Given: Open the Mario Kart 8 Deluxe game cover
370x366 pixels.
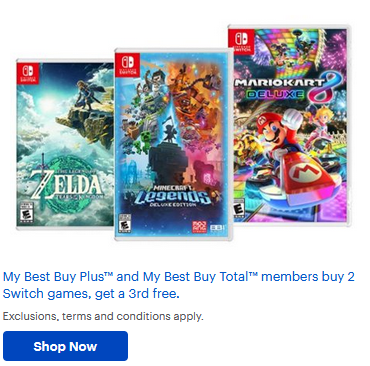Looking at the screenshot, I should tap(289, 125).
